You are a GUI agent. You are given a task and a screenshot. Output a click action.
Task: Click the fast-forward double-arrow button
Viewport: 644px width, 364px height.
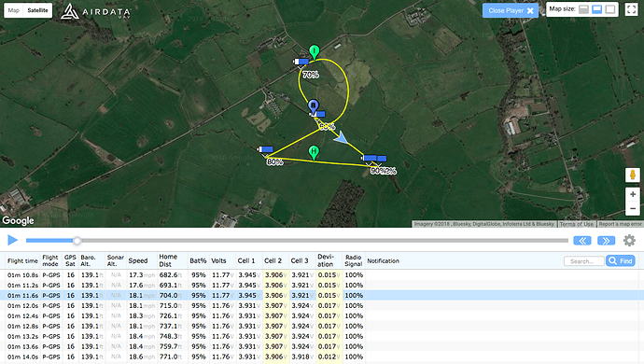pyautogui.click(x=606, y=241)
